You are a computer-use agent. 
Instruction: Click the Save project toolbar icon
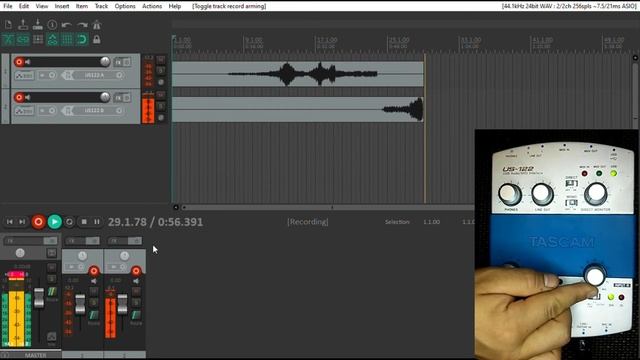tap(38, 24)
